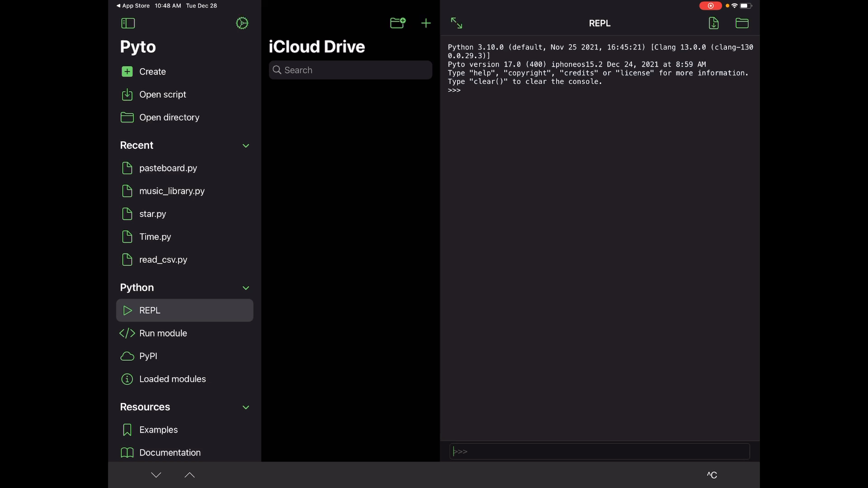Click the REPL console output area

click(x=599, y=238)
